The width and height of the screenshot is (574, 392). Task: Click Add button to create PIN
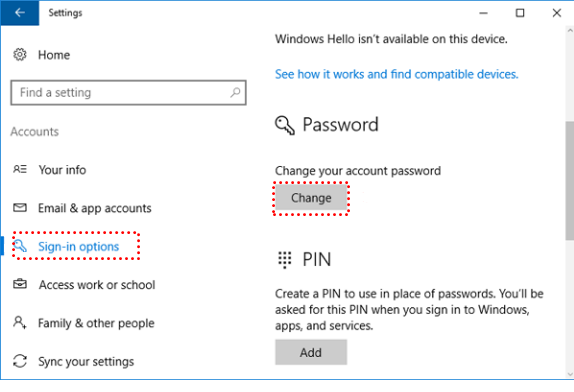click(x=311, y=352)
